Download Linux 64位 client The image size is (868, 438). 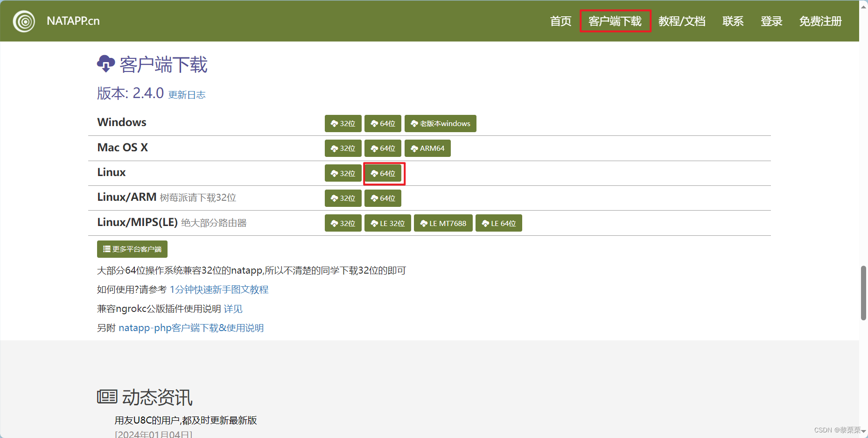[383, 174]
